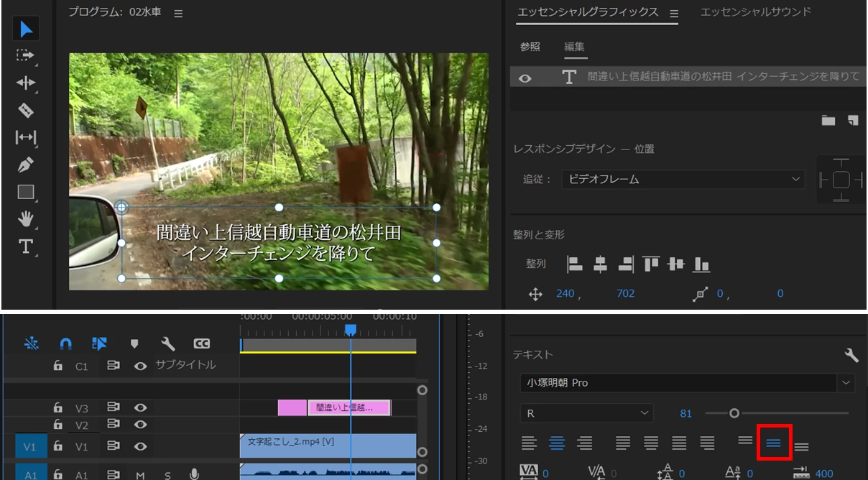The width and height of the screenshot is (868, 480).
Task: Hide the text layer via eye icon
Action: tap(525, 78)
